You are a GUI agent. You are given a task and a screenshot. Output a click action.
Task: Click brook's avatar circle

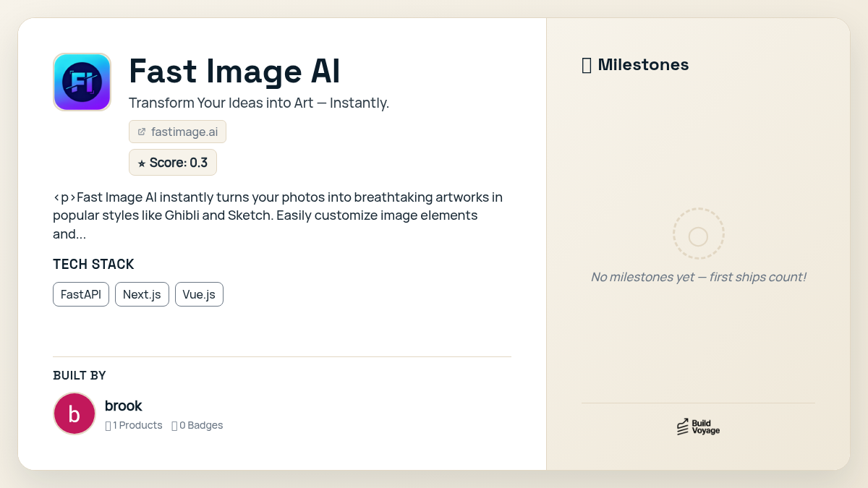(x=75, y=414)
